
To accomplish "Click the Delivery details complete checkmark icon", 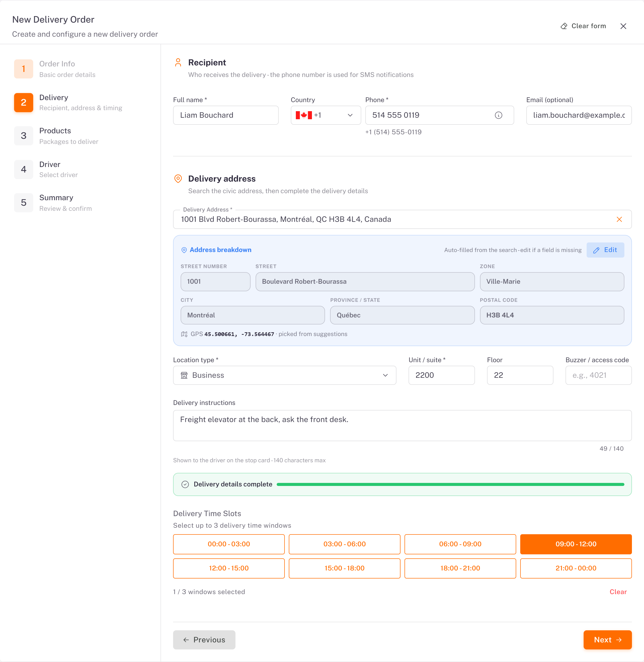I will [185, 484].
